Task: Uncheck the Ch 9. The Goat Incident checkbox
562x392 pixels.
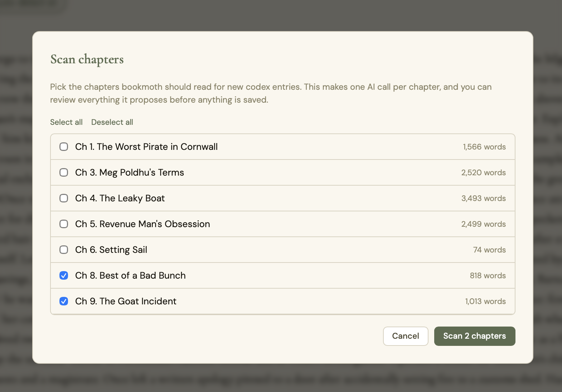Action: [64, 301]
